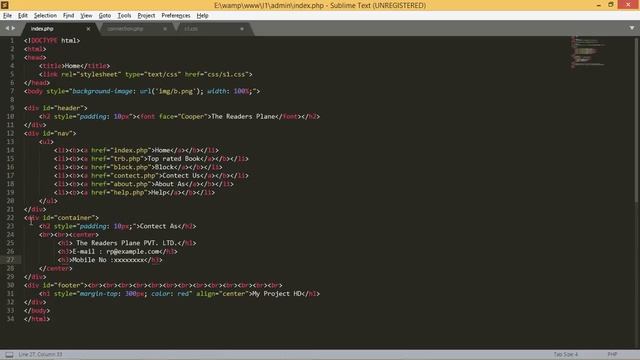Click line number 1 in the gutter

coord(12,40)
